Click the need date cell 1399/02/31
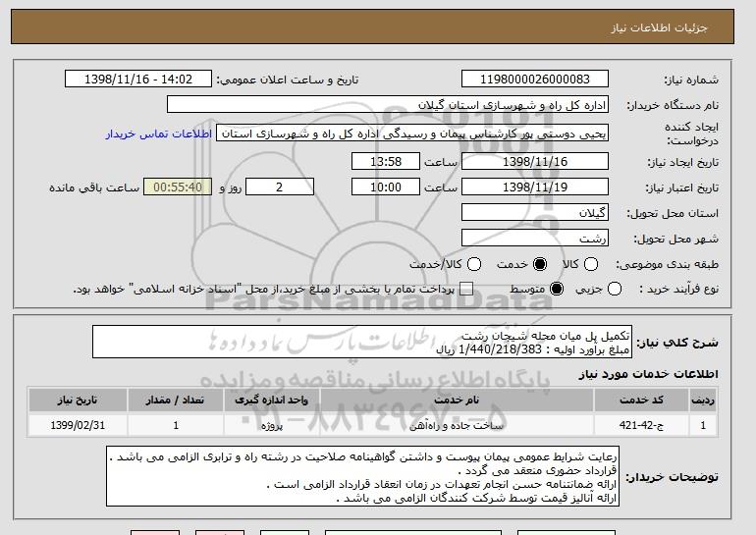756x535 pixels. click(x=78, y=426)
